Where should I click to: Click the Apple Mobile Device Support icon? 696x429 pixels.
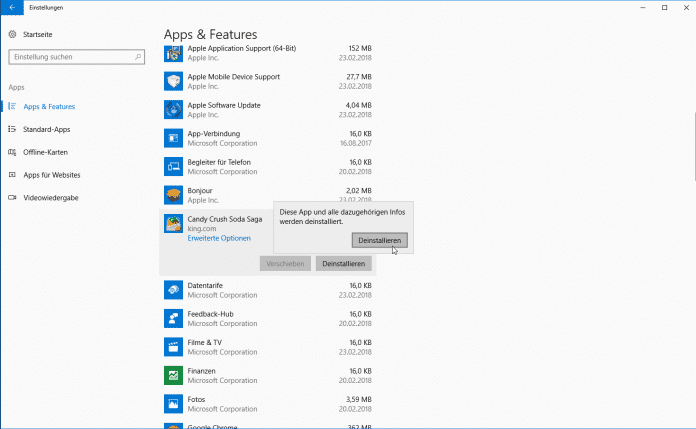click(x=173, y=80)
